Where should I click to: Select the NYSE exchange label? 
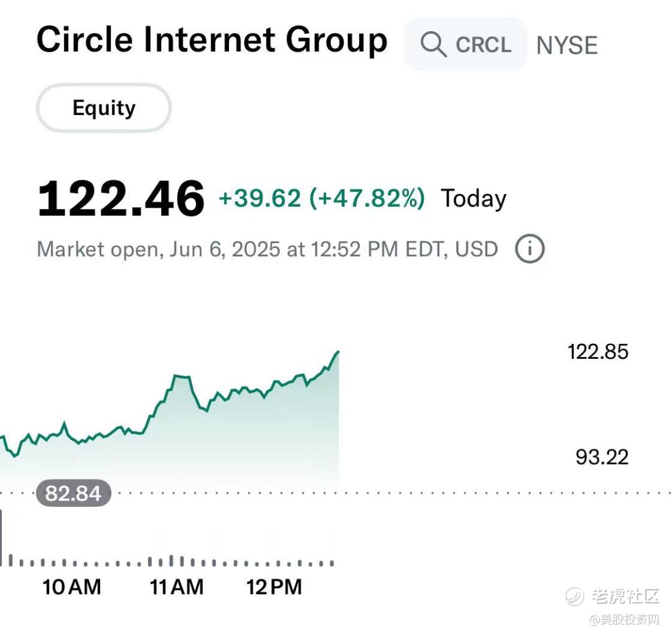point(567,45)
